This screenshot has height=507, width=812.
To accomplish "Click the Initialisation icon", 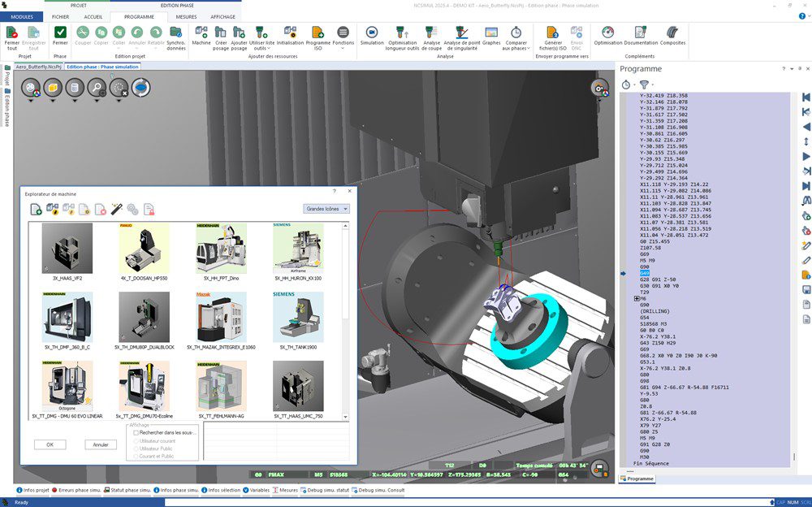I will coord(290,32).
